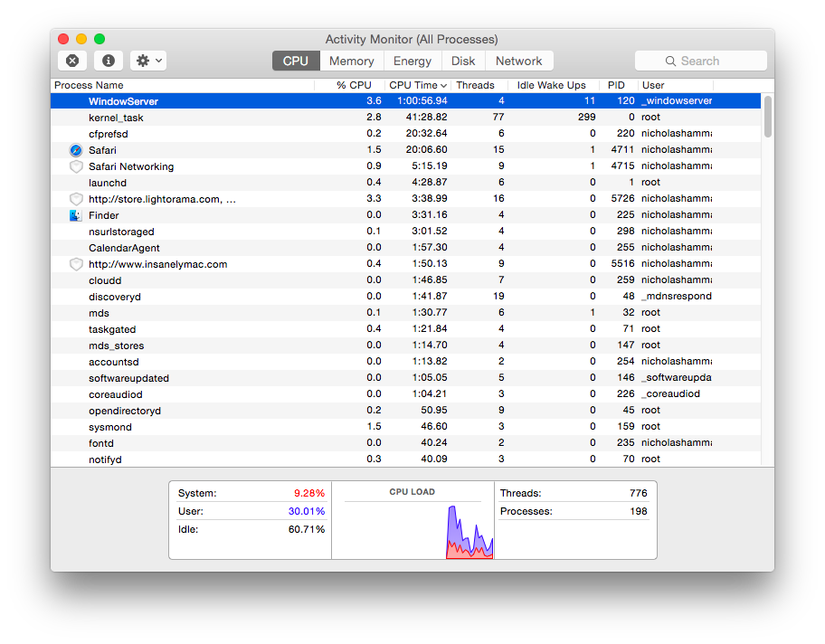Screen dimensions: 825x644
Task: Select the mds process row
Action: 405,313
